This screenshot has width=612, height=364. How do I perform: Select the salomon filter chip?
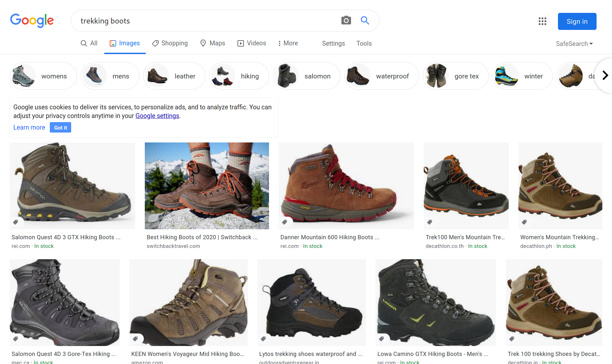click(x=307, y=76)
